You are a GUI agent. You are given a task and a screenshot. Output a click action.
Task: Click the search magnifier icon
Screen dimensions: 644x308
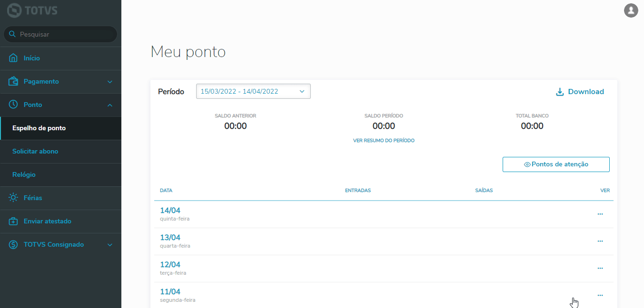(12, 34)
